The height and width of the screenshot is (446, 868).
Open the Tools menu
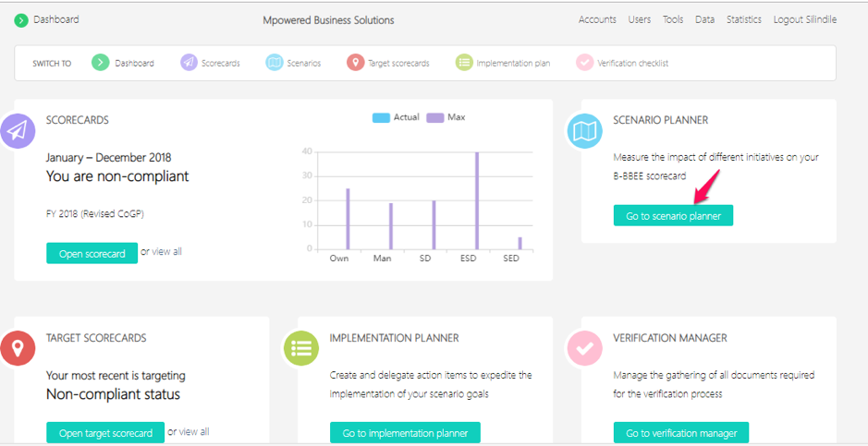[x=673, y=19]
